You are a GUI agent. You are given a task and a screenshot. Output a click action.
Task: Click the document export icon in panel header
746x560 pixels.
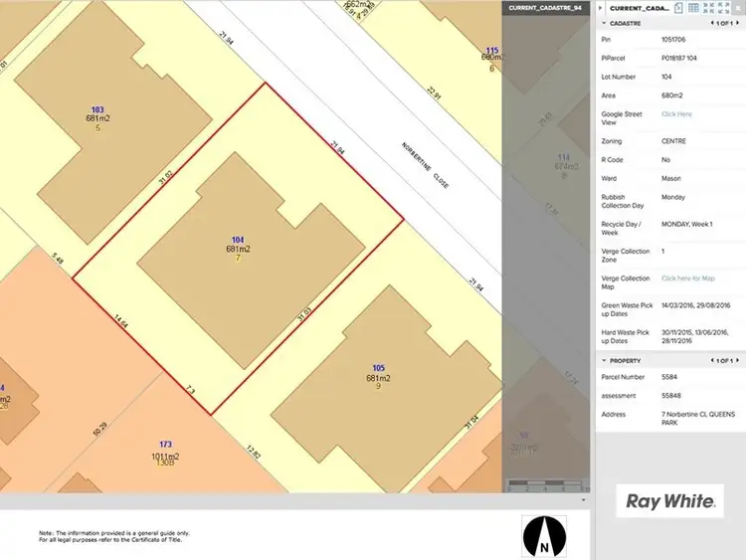pyautogui.click(x=678, y=8)
